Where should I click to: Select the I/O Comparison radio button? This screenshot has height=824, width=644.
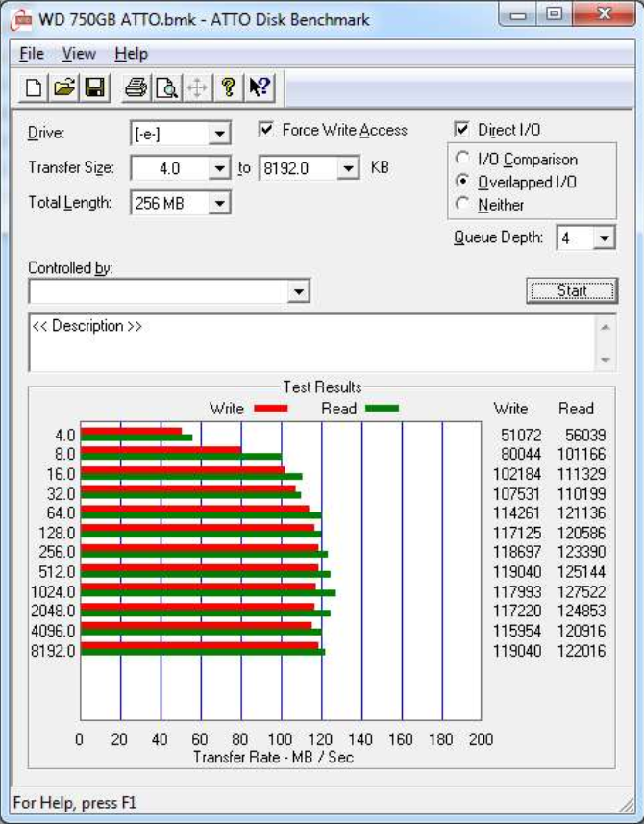(x=462, y=159)
